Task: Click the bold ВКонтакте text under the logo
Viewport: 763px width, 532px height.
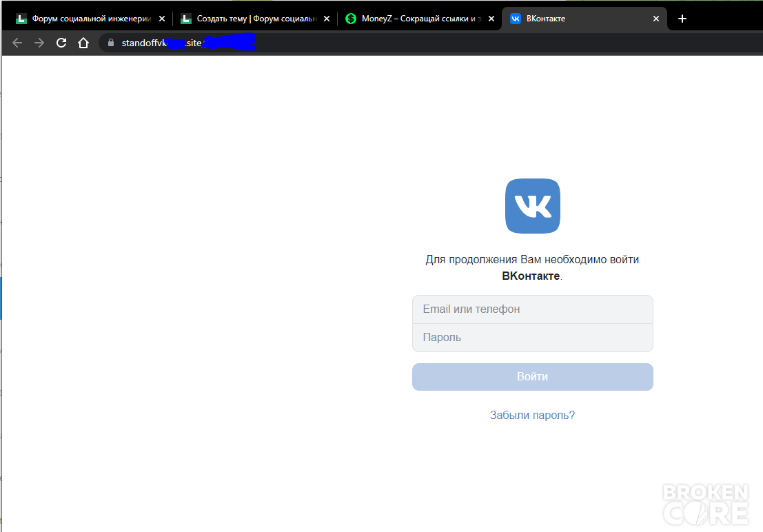Action: (531, 276)
